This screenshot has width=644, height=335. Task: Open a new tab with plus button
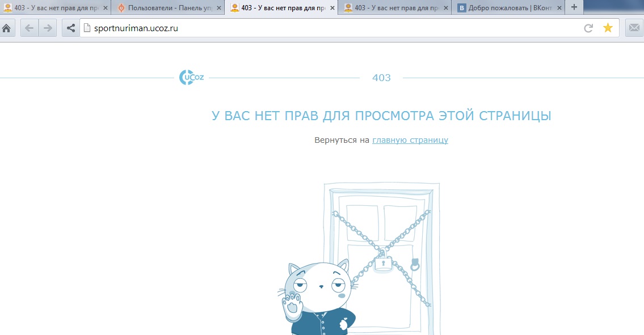pos(574,7)
